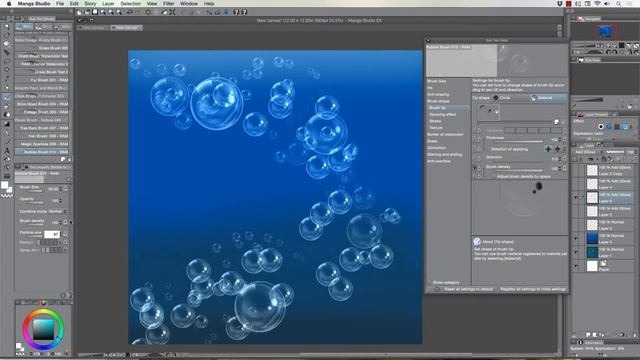Select Texture category in settings list
The height and width of the screenshot is (360, 640).
[436, 128]
